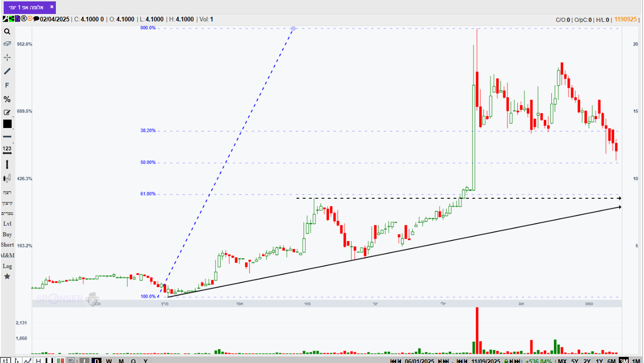Close the אלומה אפ 1 יומי tab
Screen dimensions: 644x363
(52, 7)
